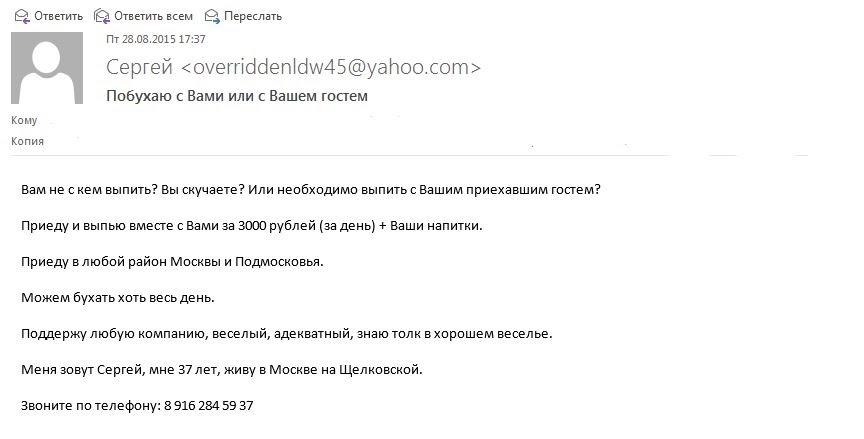Click the Ответить envelope icon
This screenshot has width=864, height=439.
(21, 17)
